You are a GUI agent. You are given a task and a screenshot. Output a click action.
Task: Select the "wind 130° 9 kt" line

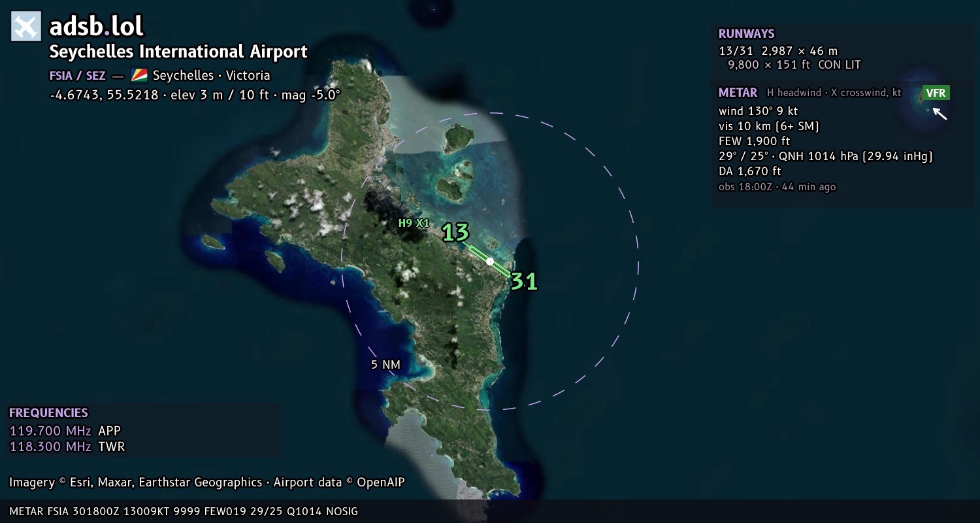(x=759, y=111)
